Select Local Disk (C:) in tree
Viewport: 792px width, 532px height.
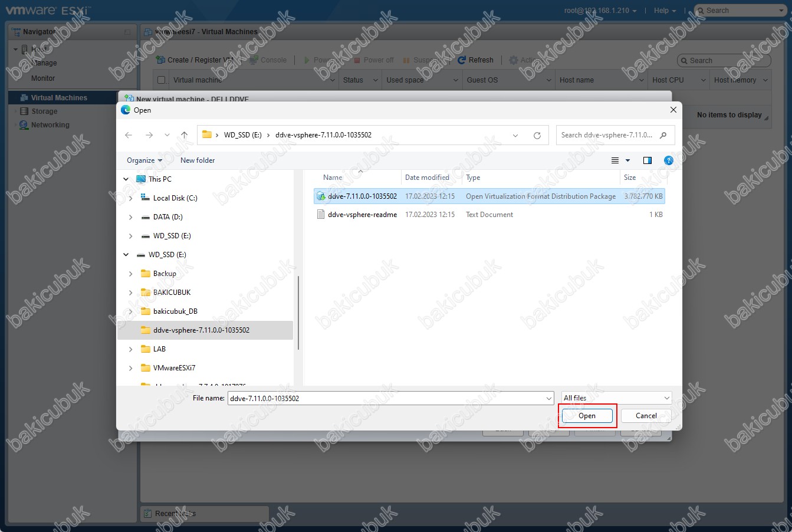(x=175, y=198)
